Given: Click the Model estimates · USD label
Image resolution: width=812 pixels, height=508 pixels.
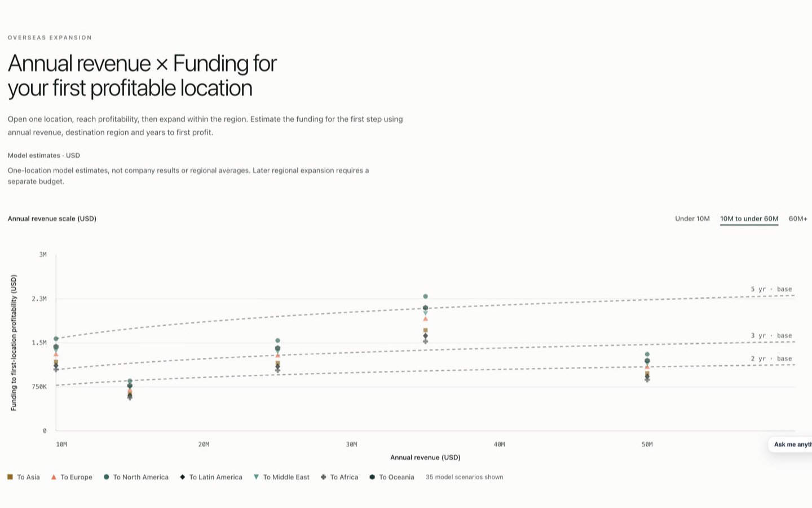Looking at the screenshot, I should 44,155.
